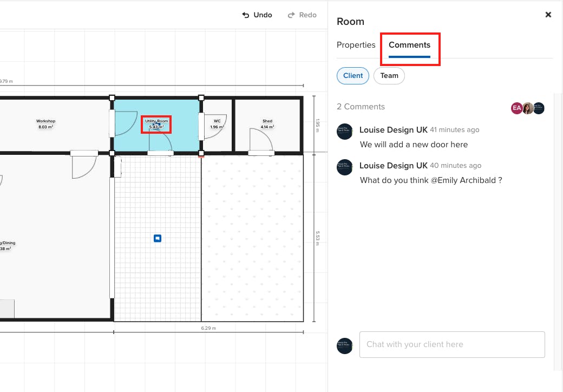This screenshot has width=563, height=392.
Task: Click the 5.53 m dimension label
Action: click(317, 238)
